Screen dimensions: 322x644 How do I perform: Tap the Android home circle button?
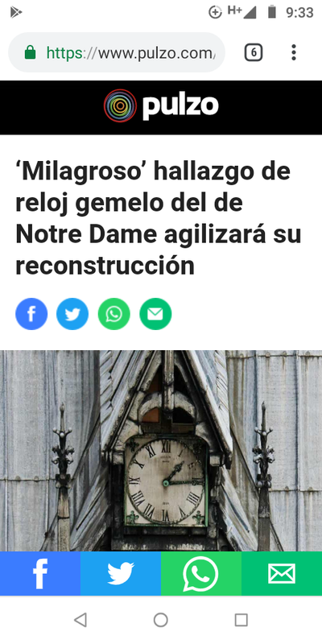point(160,620)
